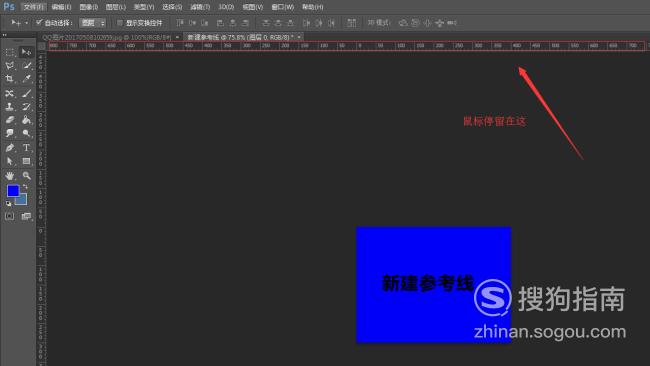Open the 滤镜(T) menu
Screen dimensions: 650x366
click(200, 7)
